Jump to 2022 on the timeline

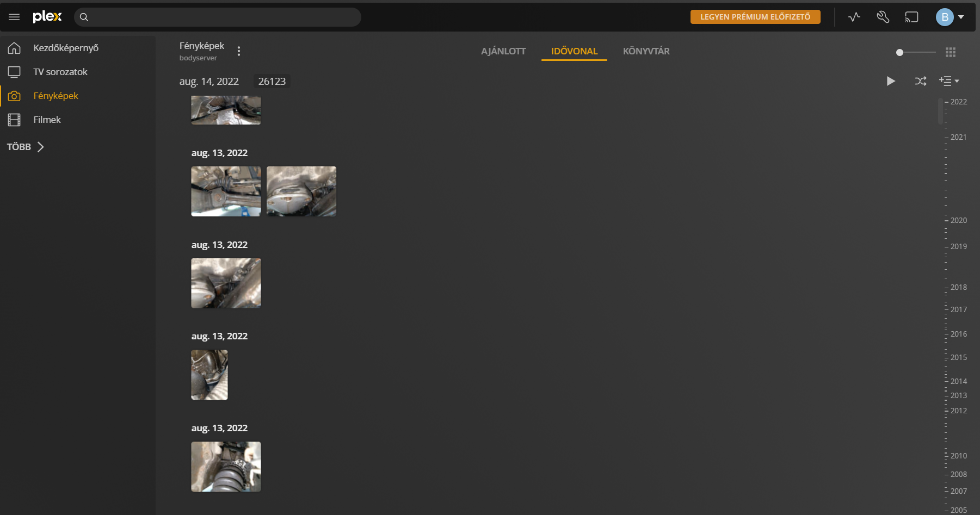click(958, 102)
